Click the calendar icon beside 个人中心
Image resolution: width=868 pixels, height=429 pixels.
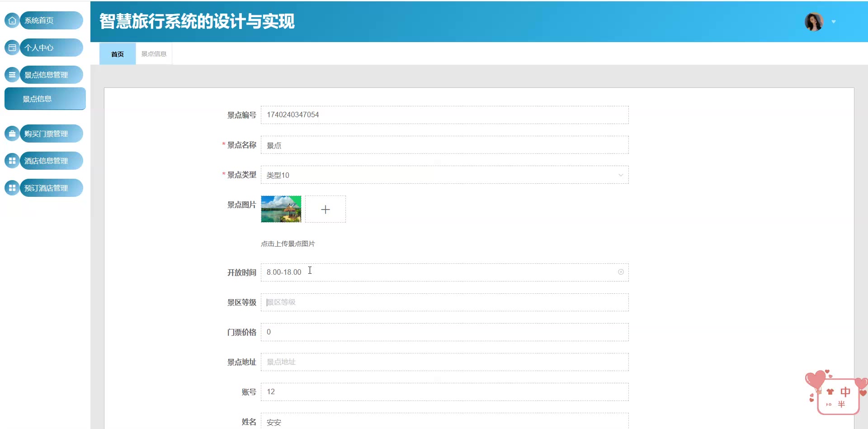point(12,48)
